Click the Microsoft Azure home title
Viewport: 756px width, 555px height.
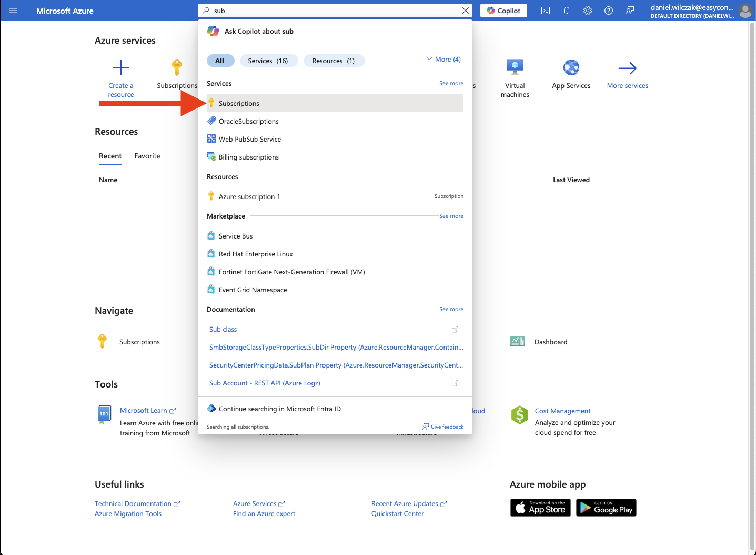(x=65, y=11)
